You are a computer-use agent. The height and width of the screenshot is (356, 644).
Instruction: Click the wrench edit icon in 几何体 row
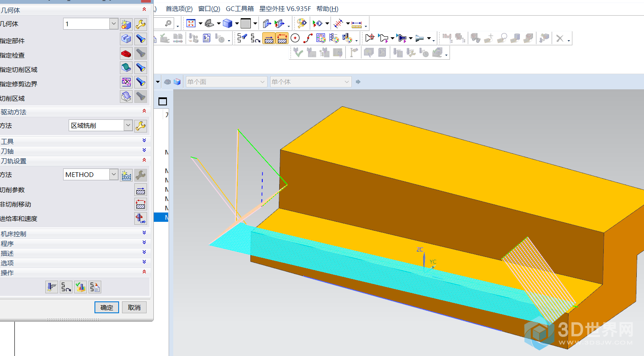[x=141, y=24]
